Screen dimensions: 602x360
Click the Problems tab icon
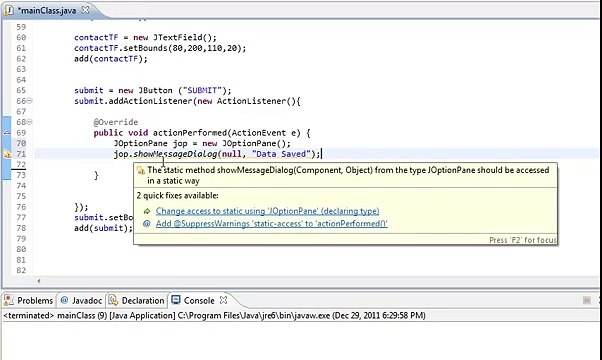pos(8,300)
